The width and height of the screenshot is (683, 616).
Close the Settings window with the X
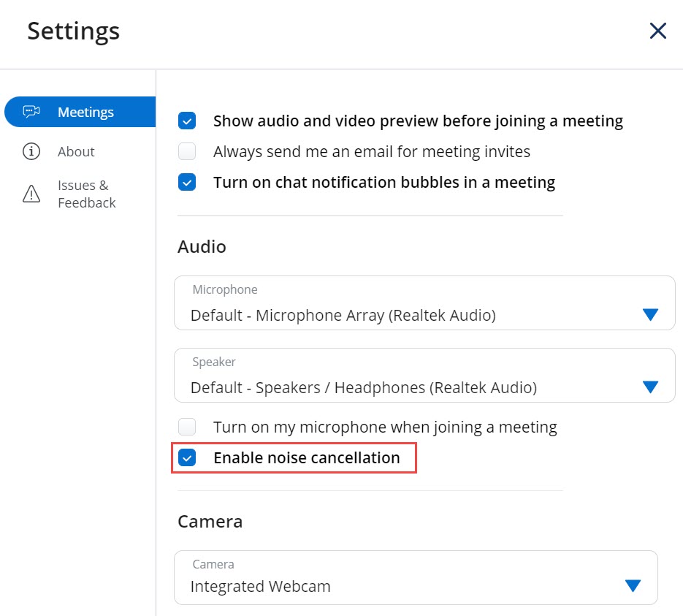pyautogui.click(x=657, y=31)
